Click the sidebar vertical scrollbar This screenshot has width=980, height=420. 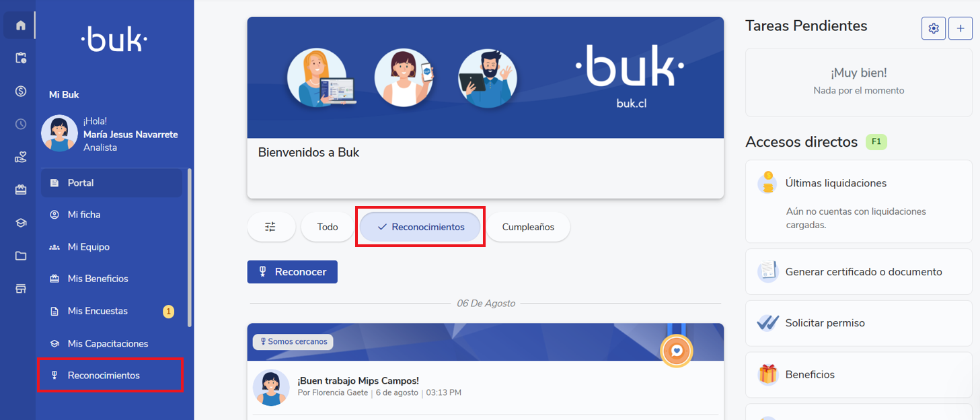pyautogui.click(x=190, y=248)
